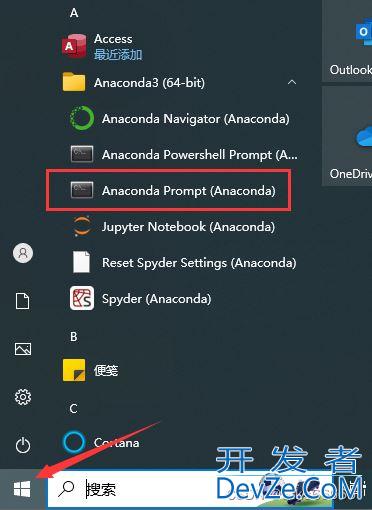Viewport: 372px width, 510px height.
Task: Open Spyder (Anaconda) application
Action: [140, 299]
